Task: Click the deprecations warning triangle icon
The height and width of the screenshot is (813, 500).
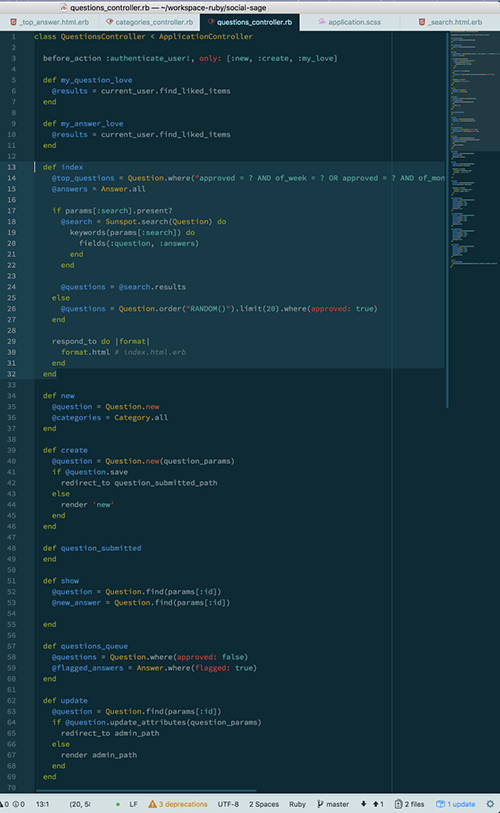Action: coord(152,804)
